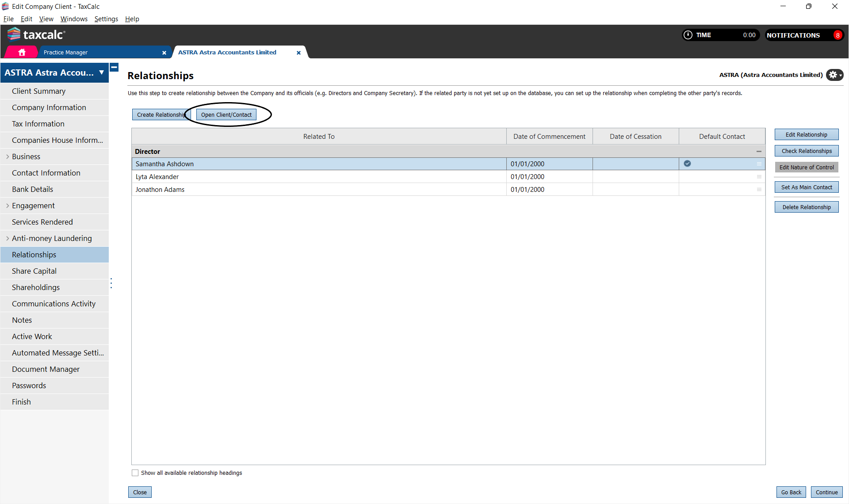Collapse the Director group
849x504 pixels.
click(759, 152)
